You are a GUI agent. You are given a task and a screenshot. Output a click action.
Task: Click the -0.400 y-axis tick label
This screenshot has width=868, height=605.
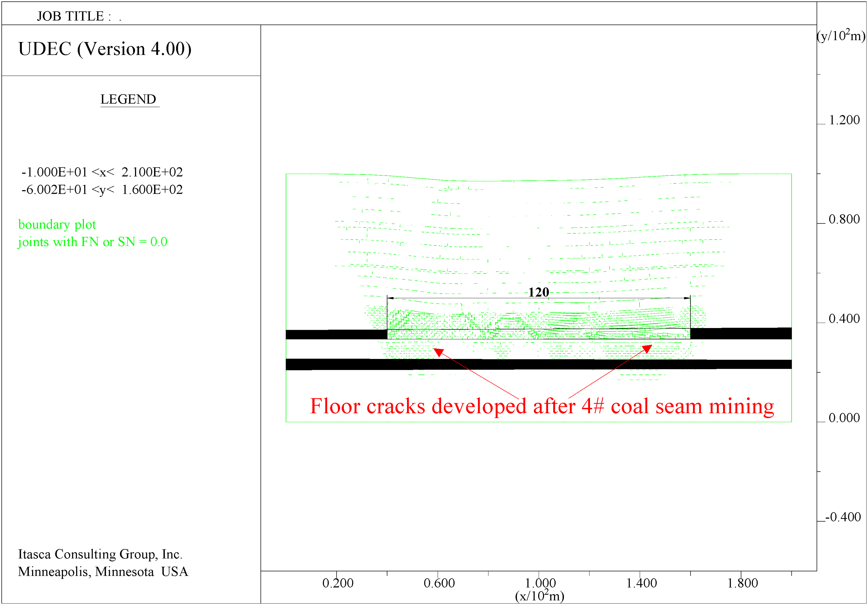pyautogui.click(x=843, y=517)
